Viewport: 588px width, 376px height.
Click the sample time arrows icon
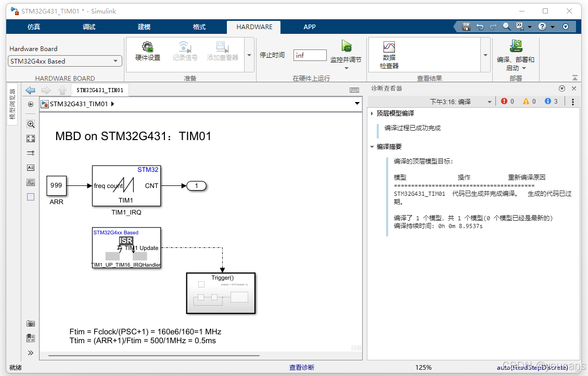tap(31, 153)
